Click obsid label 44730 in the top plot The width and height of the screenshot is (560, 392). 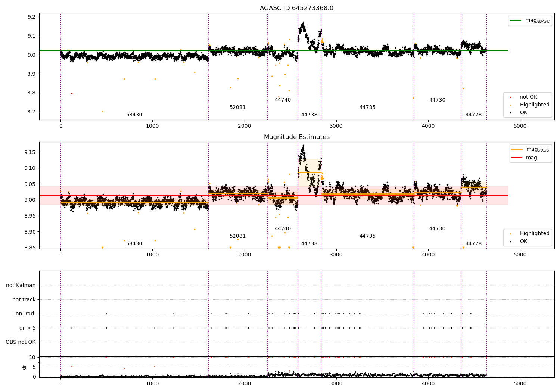(x=437, y=100)
